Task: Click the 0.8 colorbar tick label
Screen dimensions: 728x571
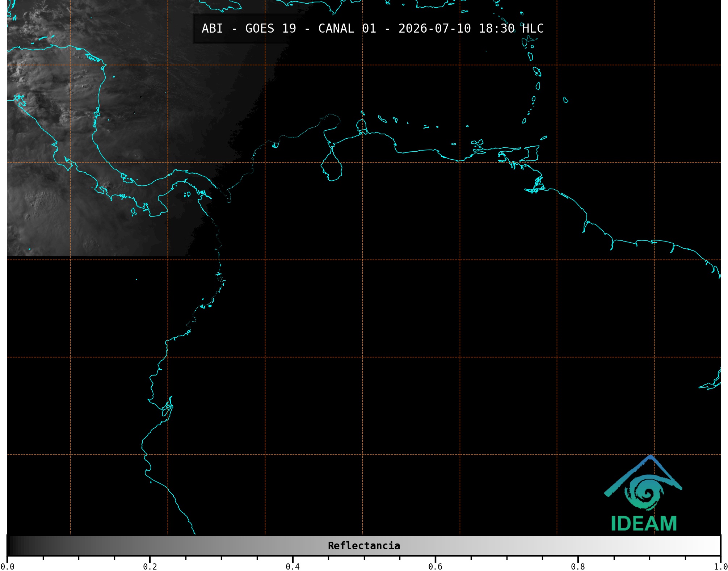Action: pyautogui.click(x=578, y=567)
